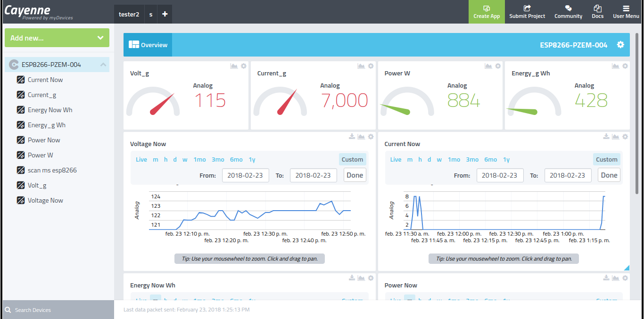Screen dimensions: 644x319
Task: Download data from Power Now widget
Action: [x=606, y=278]
